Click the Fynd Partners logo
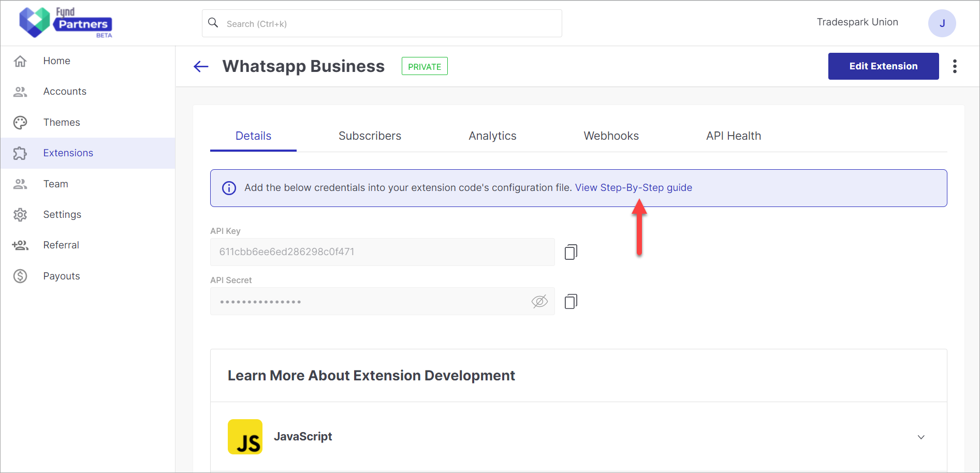 (x=66, y=23)
